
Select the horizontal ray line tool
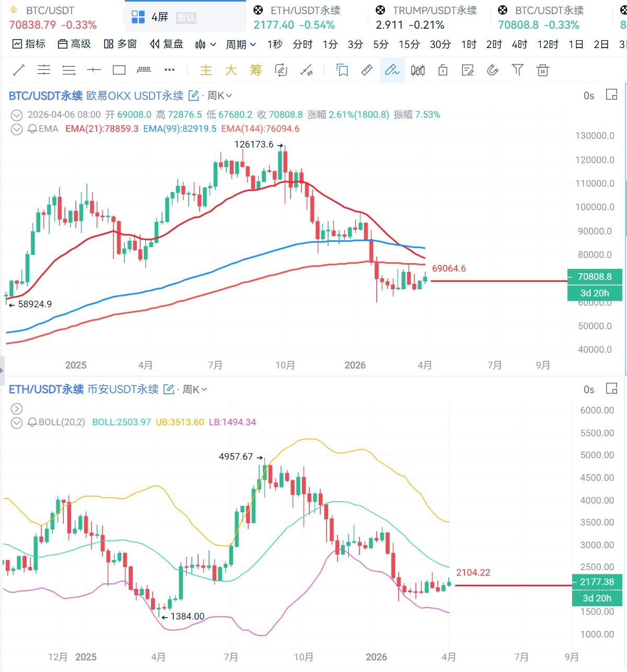pos(94,70)
